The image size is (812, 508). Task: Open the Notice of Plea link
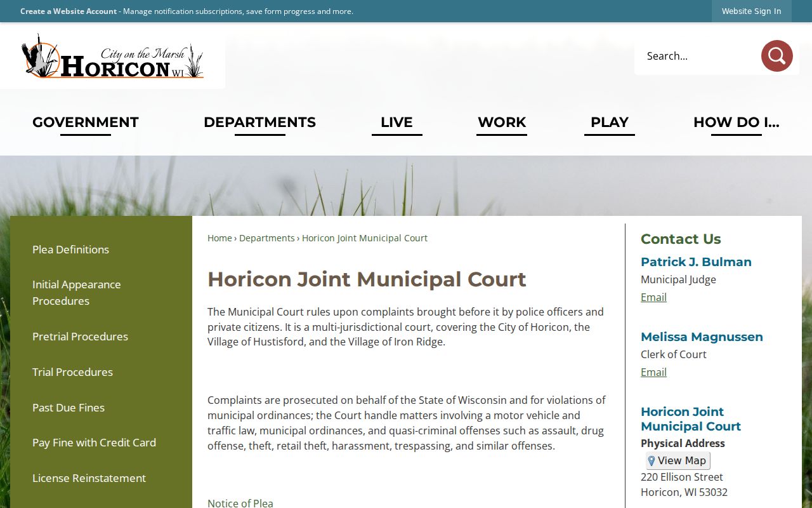coord(240,502)
